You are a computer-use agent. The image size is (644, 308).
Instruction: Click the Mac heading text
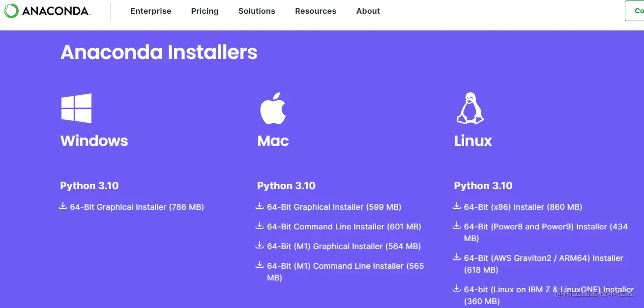pos(273,141)
